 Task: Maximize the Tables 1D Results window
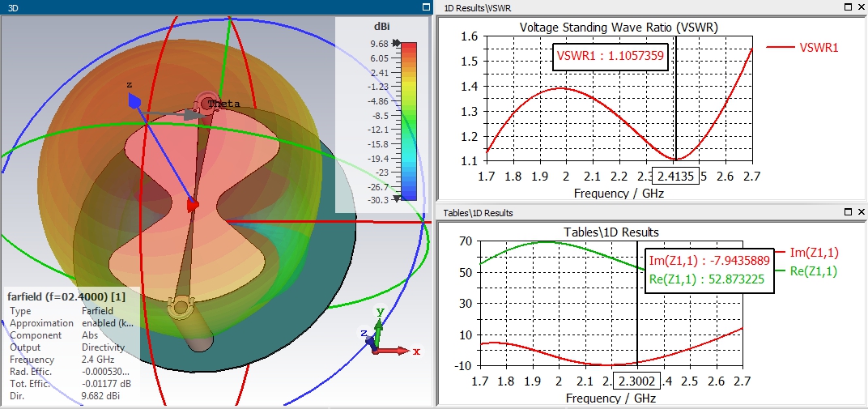point(849,212)
